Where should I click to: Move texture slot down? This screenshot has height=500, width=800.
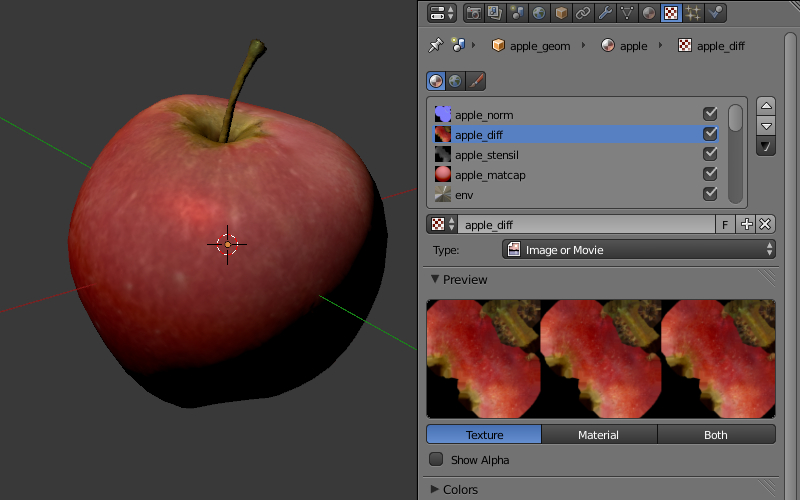(766, 126)
